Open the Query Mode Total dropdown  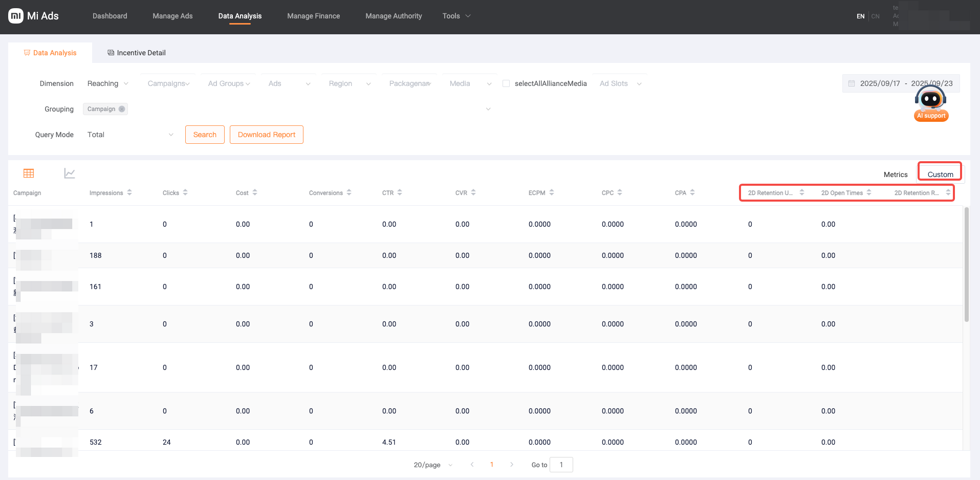tap(130, 135)
